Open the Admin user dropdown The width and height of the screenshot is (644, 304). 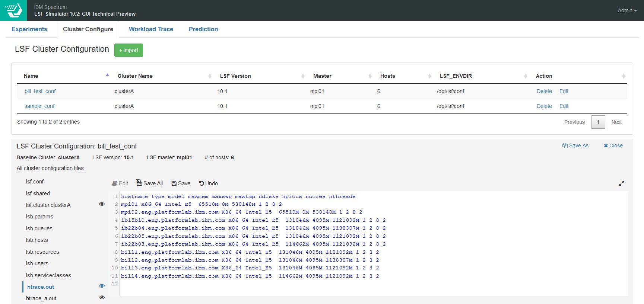pos(627,10)
